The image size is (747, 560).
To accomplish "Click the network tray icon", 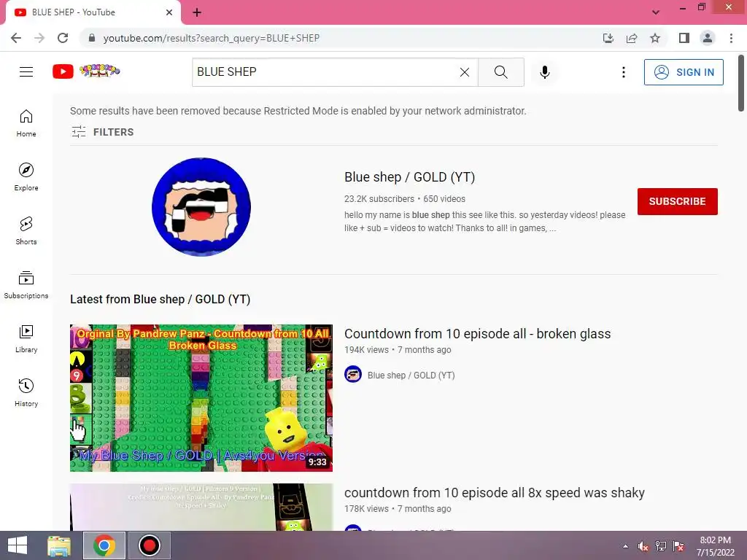I will pos(661,546).
